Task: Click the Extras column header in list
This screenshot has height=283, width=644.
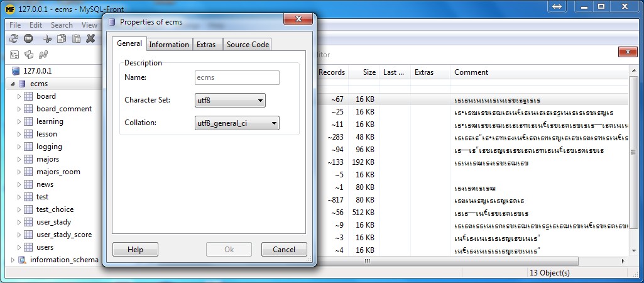Action: 430,72
